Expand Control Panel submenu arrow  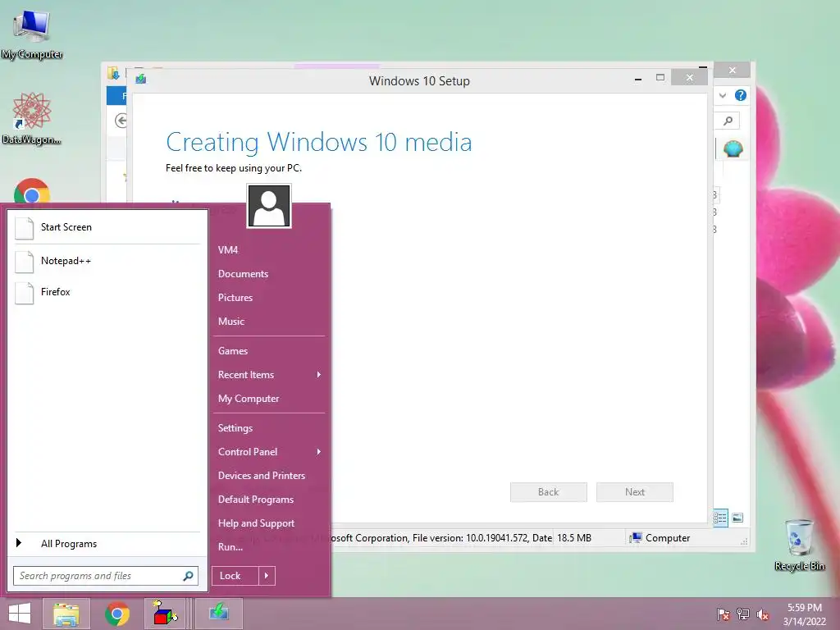tap(319, 452)
